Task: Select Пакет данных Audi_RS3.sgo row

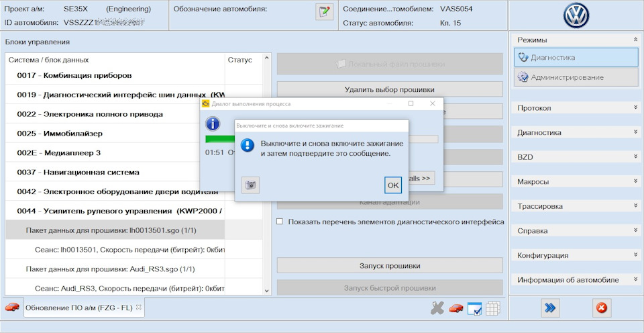Action: [x=115, y=269]
